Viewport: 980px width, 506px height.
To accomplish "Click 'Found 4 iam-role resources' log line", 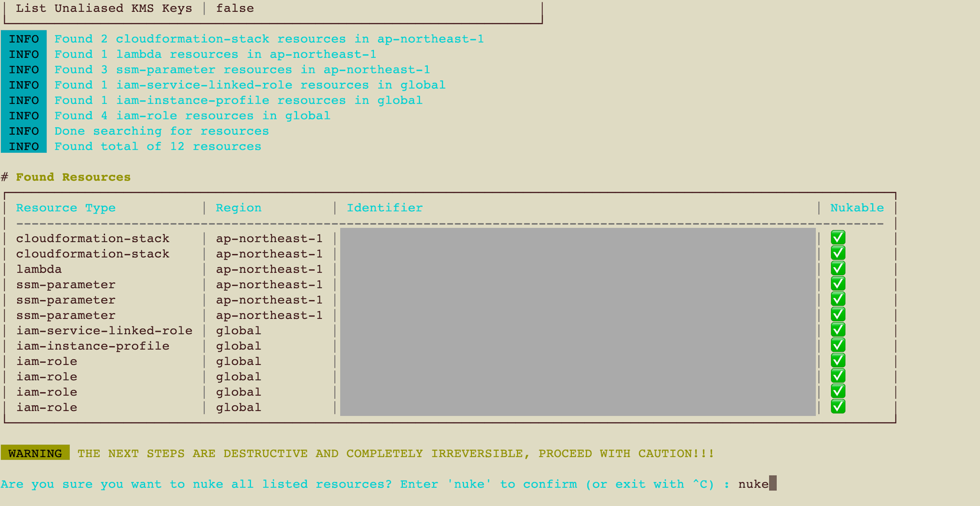I will coord(192,116).
